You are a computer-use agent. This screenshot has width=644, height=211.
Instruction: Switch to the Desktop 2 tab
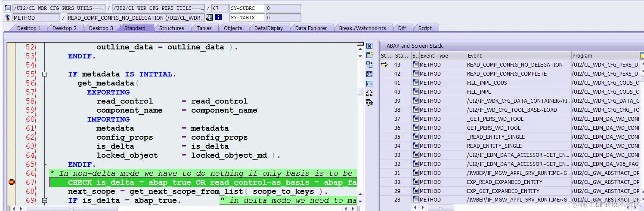coord(64,28)
